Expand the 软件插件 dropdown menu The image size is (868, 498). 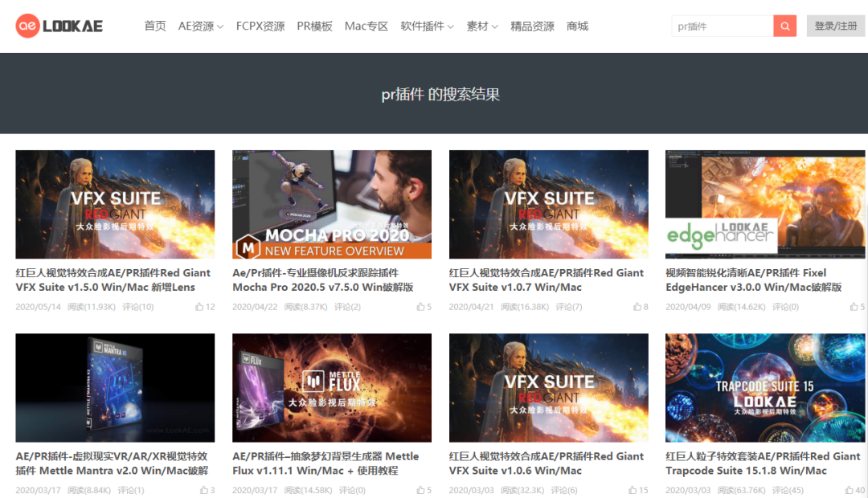click(x=427, y=26)
